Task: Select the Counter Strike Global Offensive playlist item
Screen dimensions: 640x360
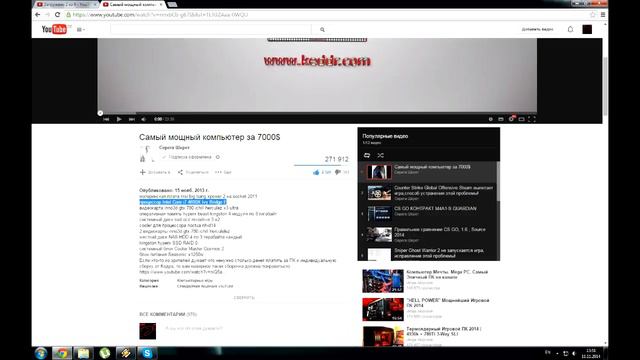Action: 427,193
